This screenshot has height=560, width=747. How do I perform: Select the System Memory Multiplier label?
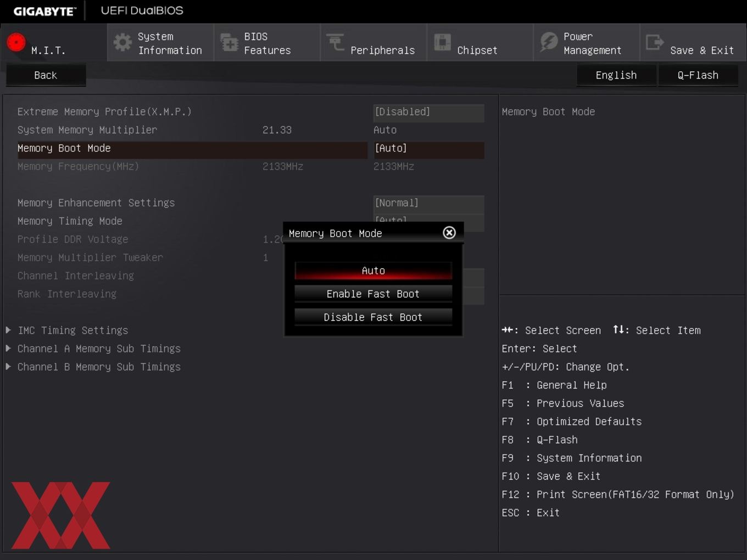click(x=87, y=130)
